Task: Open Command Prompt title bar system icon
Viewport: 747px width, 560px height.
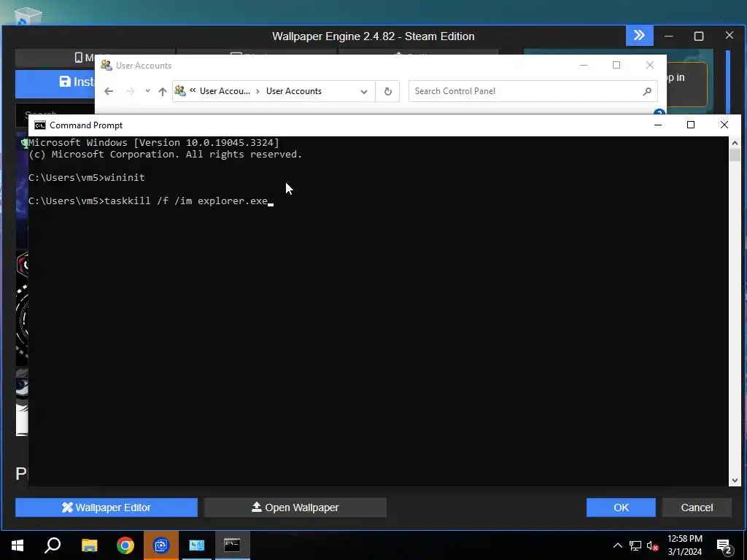Action: tap(40, 125)
